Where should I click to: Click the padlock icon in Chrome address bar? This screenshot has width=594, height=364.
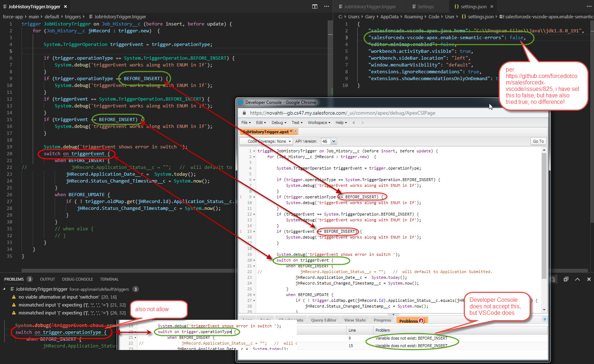(x=244, y=112)
